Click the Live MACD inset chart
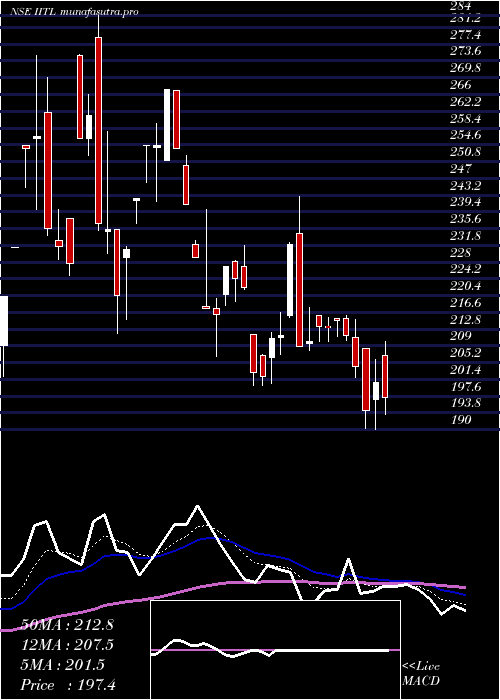The height and width of the screenshot is (700, 500). (x=275, y=650)
